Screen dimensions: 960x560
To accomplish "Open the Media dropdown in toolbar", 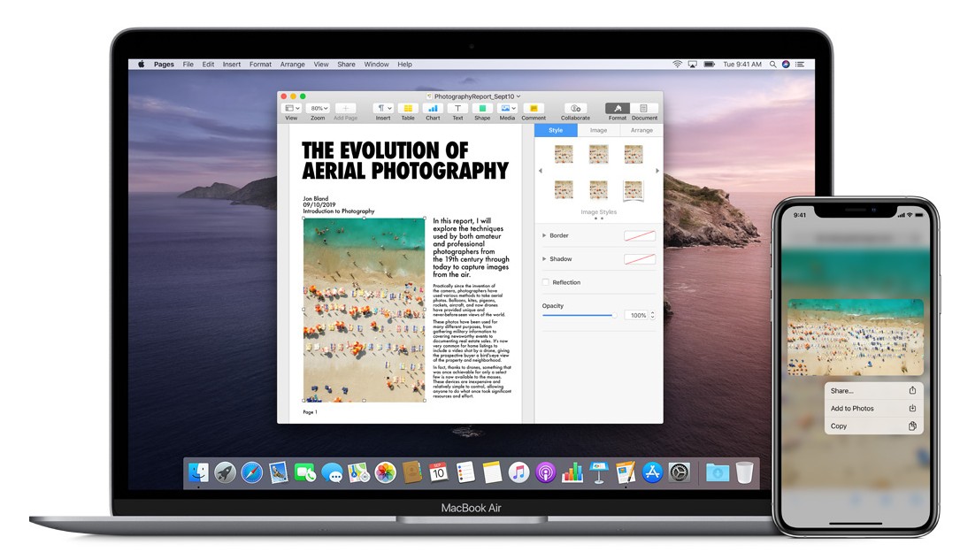I will click(x=508, y=108).
